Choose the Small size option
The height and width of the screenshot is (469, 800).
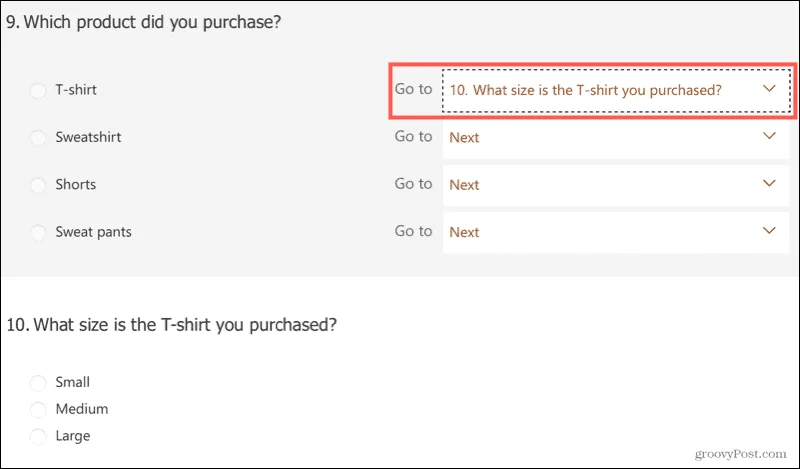click(x=38, y=383)
